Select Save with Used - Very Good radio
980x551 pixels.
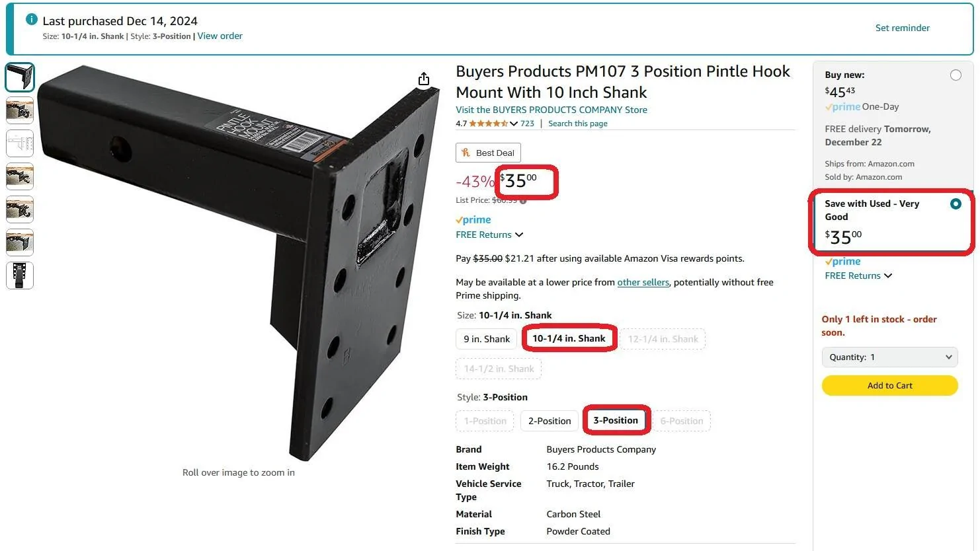[x=956, y=203]
